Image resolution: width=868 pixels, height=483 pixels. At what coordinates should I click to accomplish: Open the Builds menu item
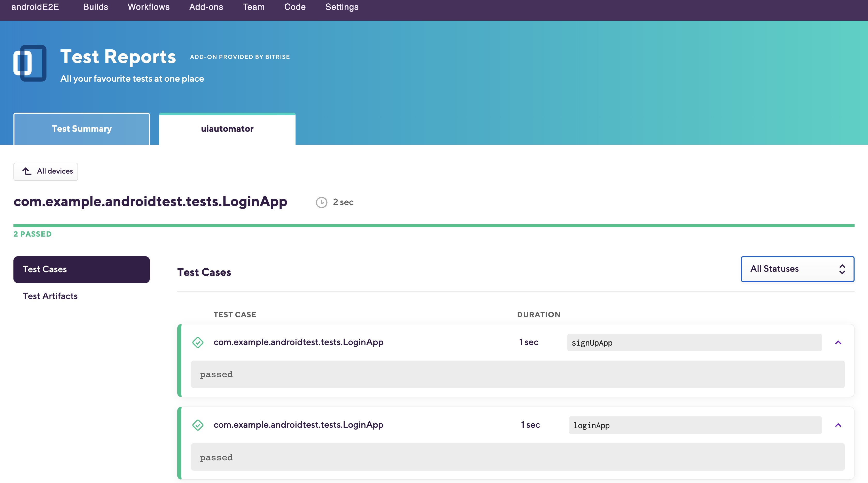point(95,7)
